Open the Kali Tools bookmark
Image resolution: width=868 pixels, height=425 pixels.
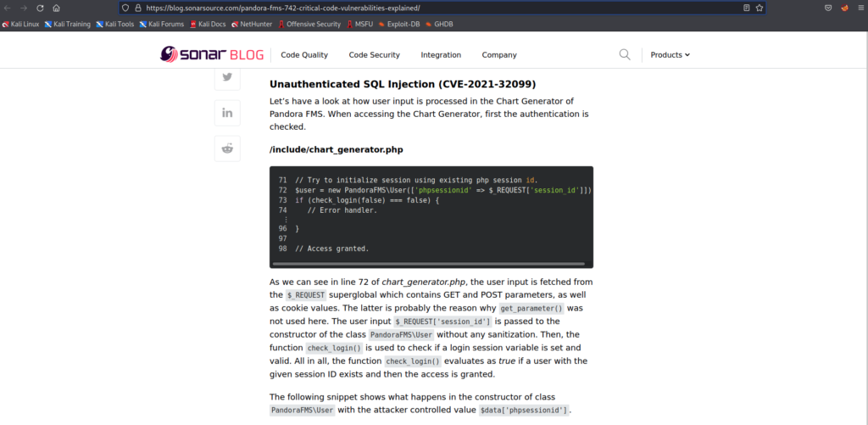[115, 24]
